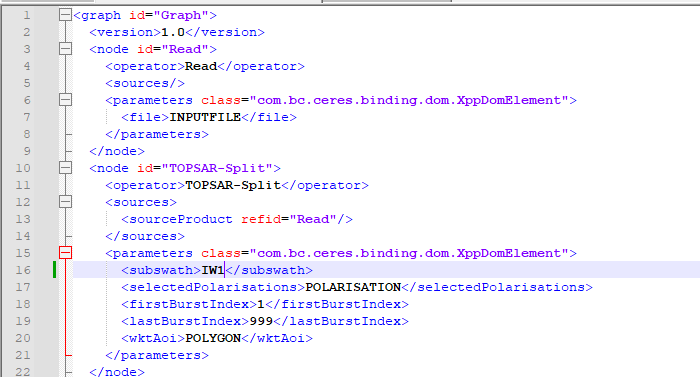Collapse the parameters fold on line 6
The width and height of the screenshot is (700, 377).
(65, 100)
